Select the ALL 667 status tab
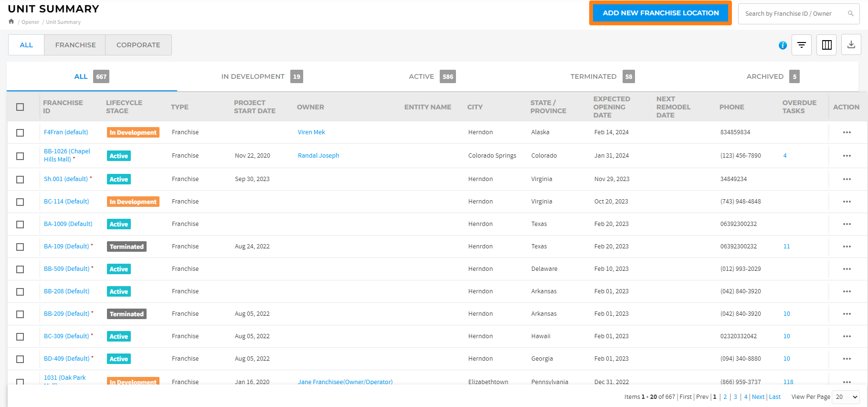868x407 pixels. (92, 76)
